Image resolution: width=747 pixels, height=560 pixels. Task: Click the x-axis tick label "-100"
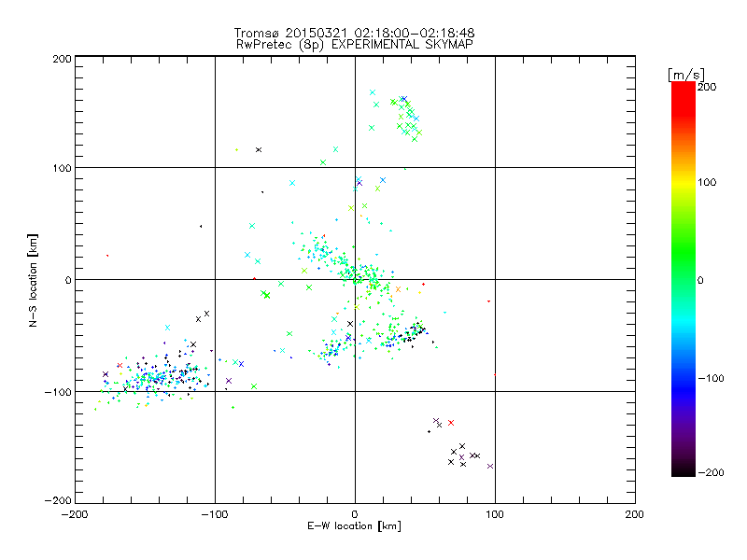point(215,514)
